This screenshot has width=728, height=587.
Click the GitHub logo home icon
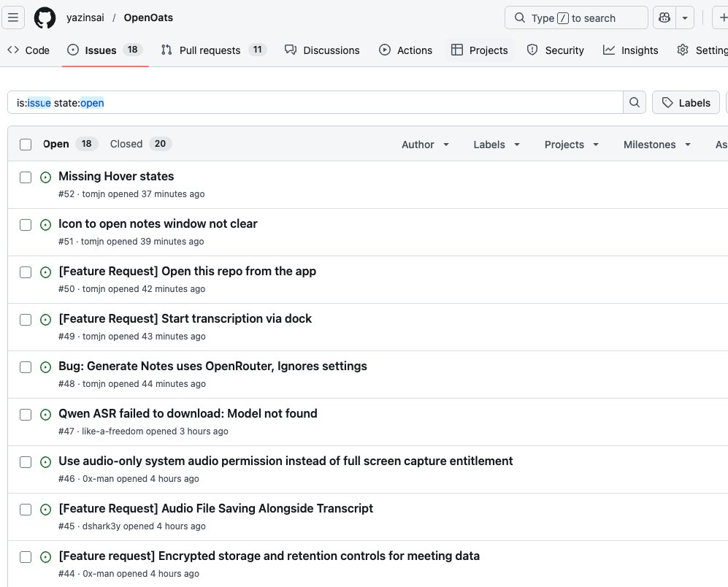(45, 18)
